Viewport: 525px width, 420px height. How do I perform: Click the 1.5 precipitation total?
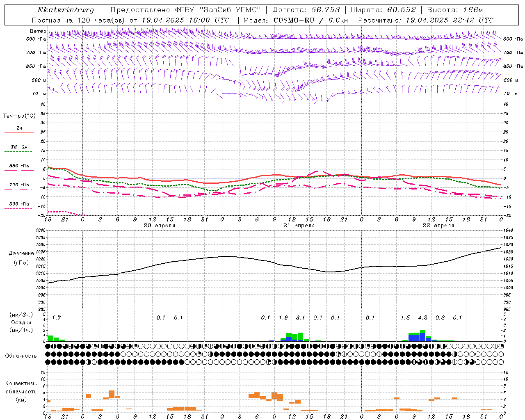point(405,317)
